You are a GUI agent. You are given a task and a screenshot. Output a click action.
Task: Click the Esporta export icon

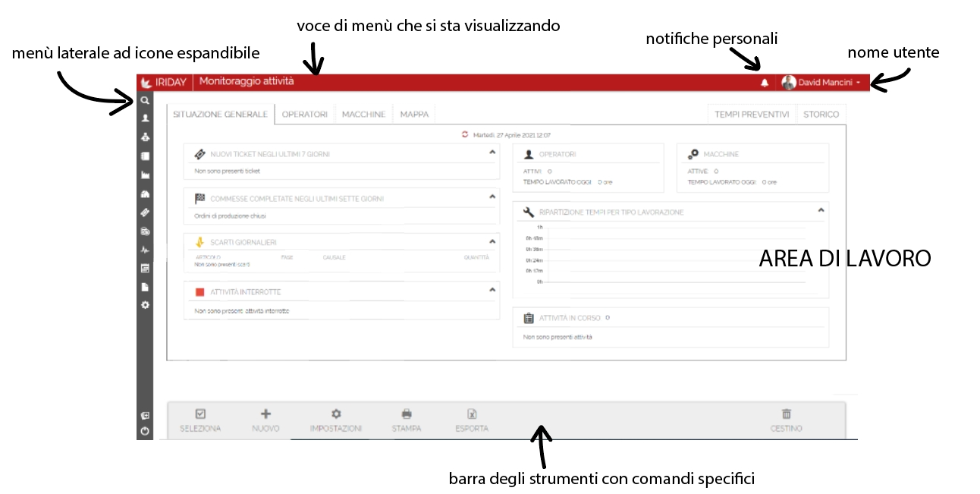click(x=472, y=414)
